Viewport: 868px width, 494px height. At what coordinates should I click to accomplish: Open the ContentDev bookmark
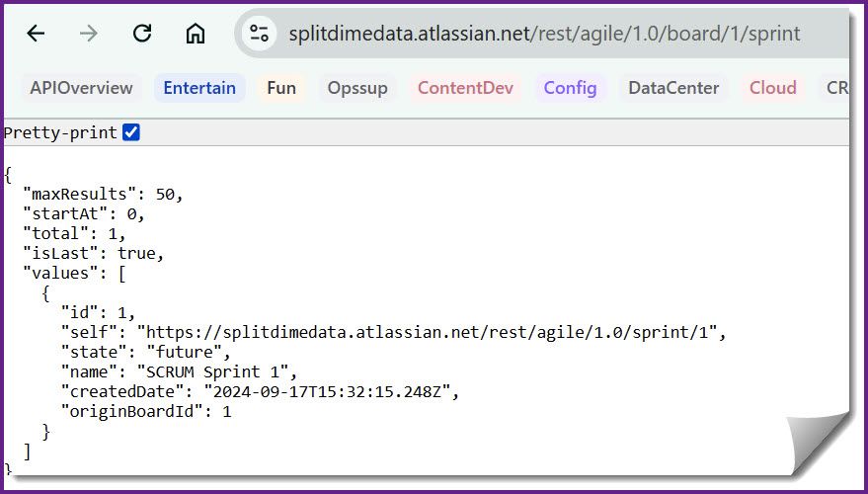tap(465, 88)
